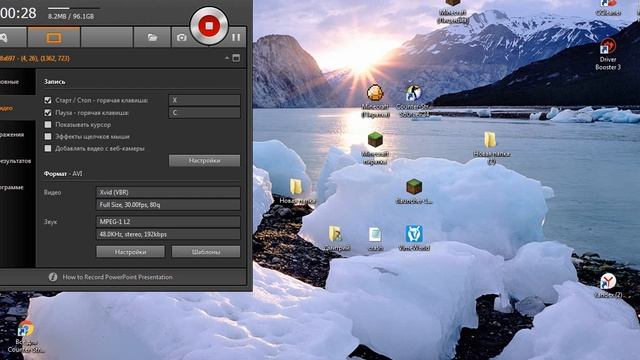Open the Новая папка folder near Bandicam window

click(297, 191)
